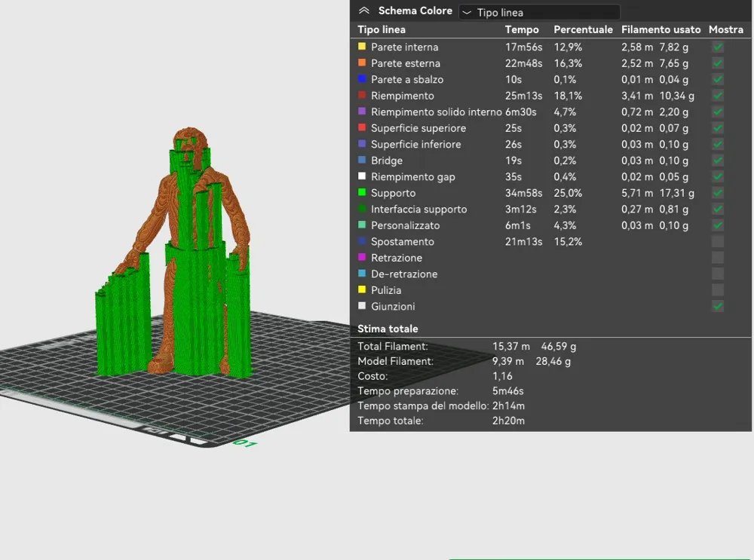Click the white Riempimento gap swatch

362,176
